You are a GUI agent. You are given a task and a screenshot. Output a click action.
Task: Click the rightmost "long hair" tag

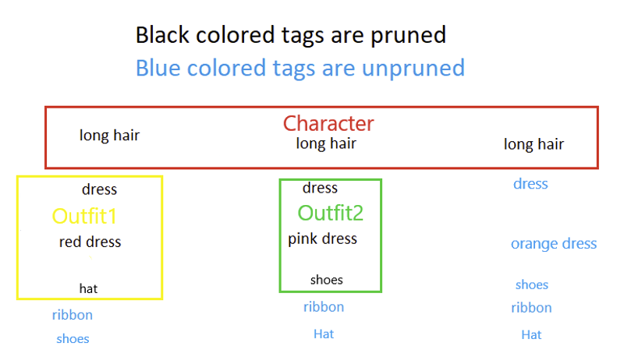pos(534,144)
